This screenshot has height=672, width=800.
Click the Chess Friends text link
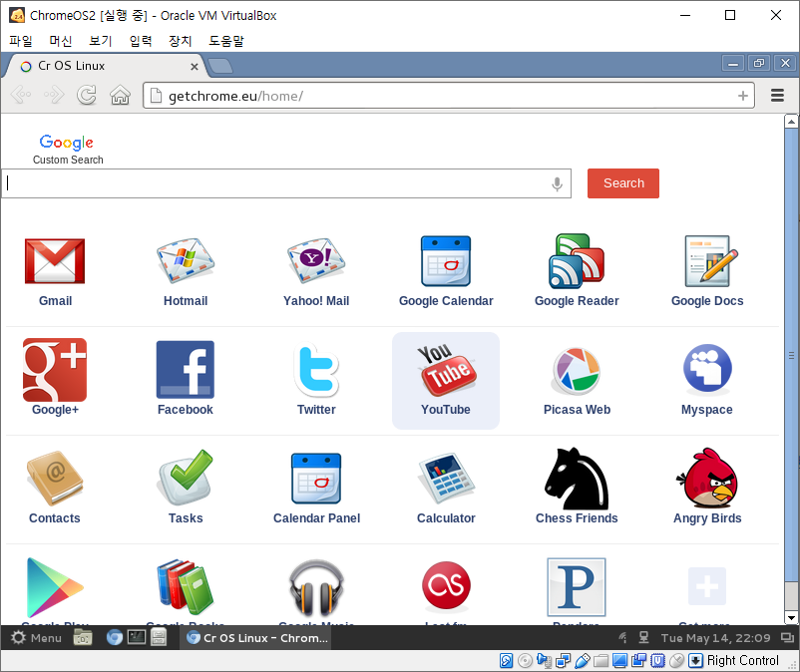(577, 518)
